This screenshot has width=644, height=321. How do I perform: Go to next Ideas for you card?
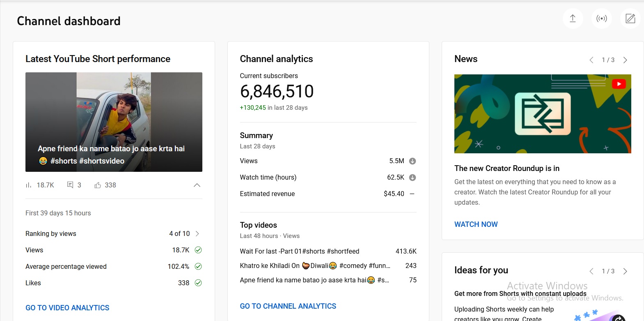point(625,271)
